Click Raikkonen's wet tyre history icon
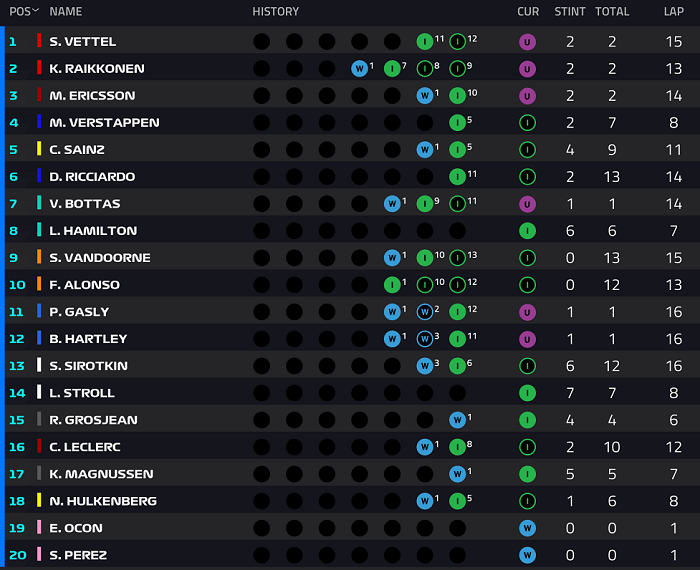700x570 pixels. point(359,69)
